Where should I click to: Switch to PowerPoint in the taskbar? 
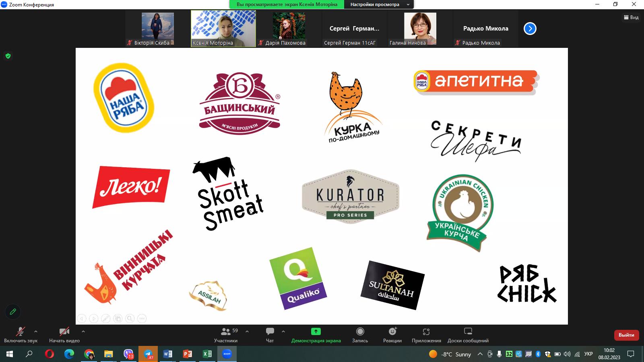(x=188, y=354)
